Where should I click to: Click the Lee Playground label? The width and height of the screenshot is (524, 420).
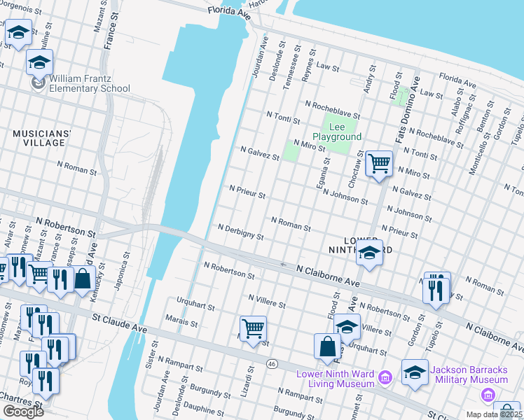(337, 132)
